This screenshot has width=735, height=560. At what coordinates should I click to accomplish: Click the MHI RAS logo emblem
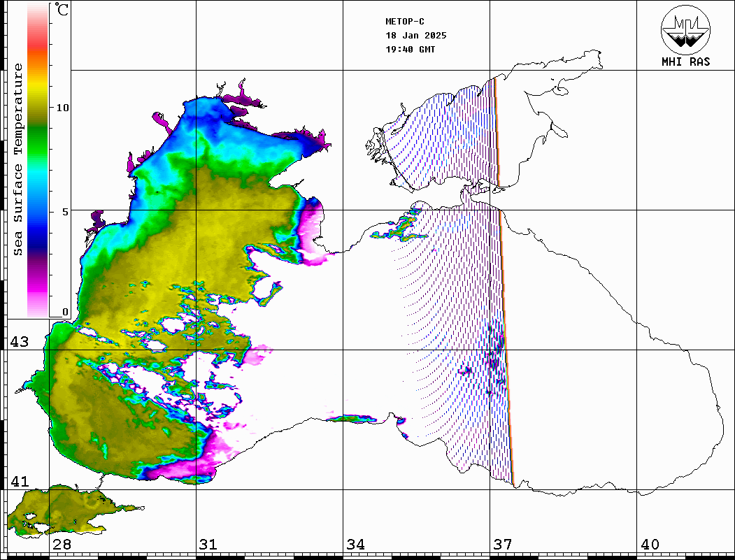[685, 30]
